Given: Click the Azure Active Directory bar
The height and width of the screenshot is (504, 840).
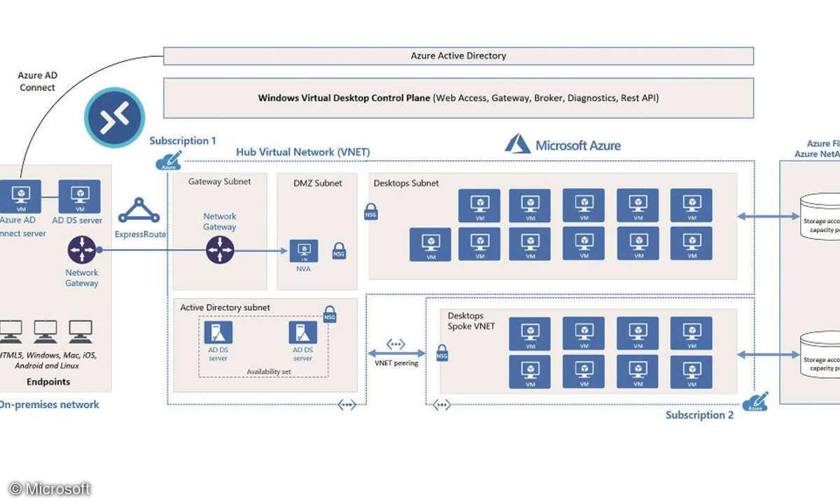Looking at the screenshot, I should point(458,56).
